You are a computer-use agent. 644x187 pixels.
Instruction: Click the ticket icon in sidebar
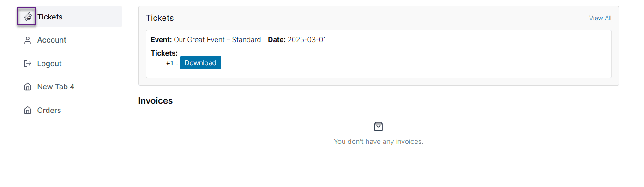[27, 17]
